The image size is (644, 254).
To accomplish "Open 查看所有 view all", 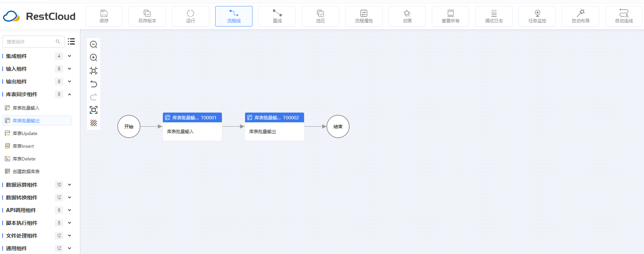I will click(451, 16).
